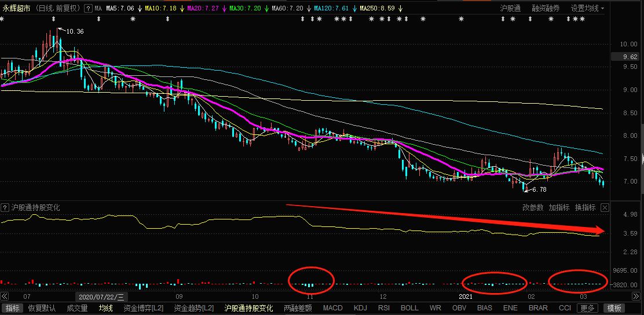Click 改参数 to modify parameters

[x=533, y=207]
